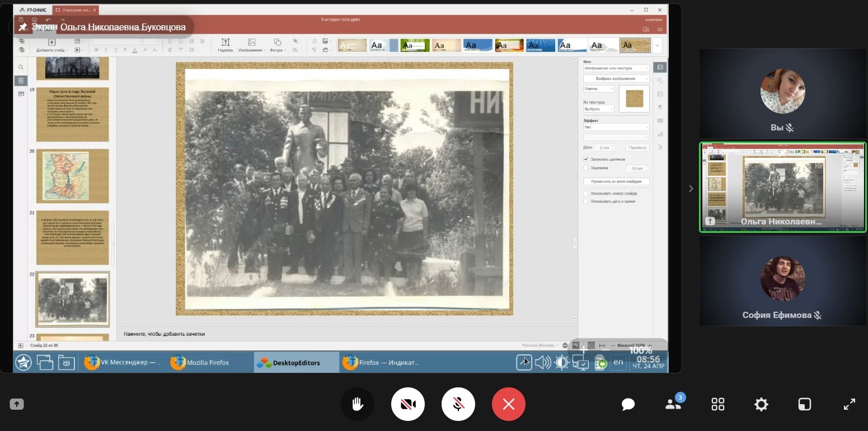Viewport: 868px width, 431px height.
Task: Switch to 'Mozilla Firefox' taskbar window
Action: point(208,363)
